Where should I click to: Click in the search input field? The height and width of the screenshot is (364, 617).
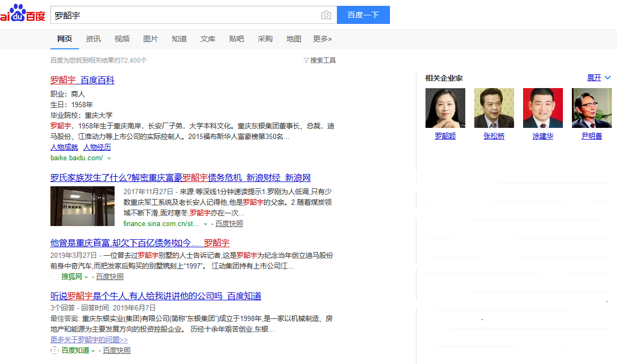(x=186, y=15)
